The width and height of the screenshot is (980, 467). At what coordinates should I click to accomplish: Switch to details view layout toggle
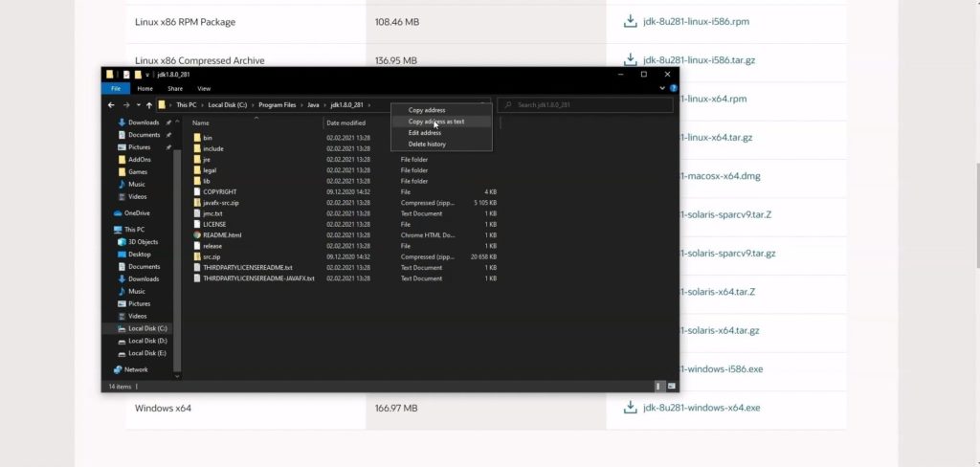click(x=658, y=387)
